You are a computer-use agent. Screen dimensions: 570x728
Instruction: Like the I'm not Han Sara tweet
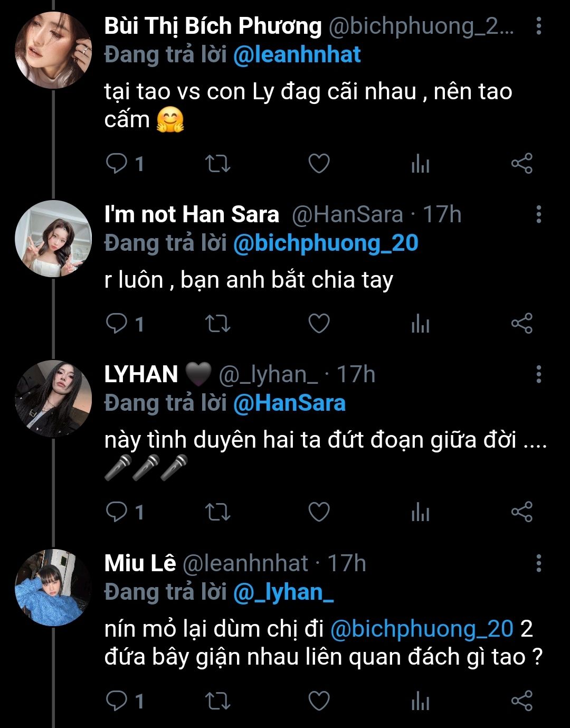pos(319,324)
